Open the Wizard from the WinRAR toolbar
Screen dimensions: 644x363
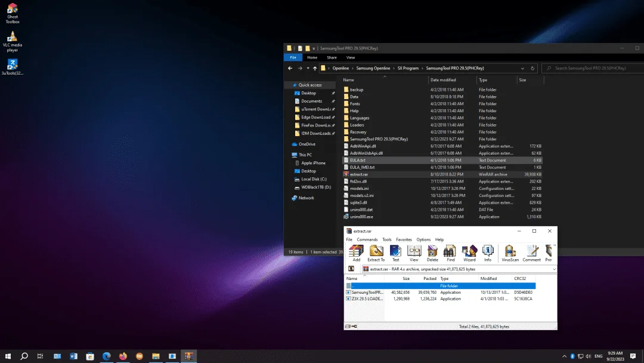click(x=469, y=253)
